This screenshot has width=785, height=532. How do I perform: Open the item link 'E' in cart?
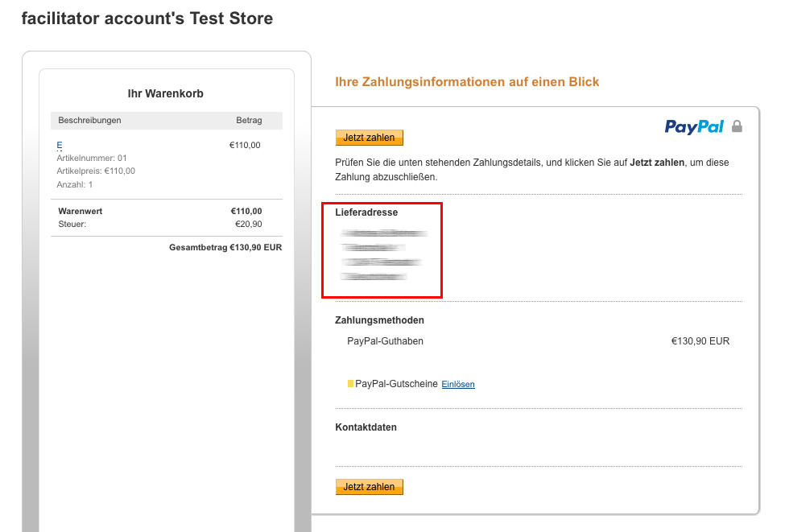(60, 146)
